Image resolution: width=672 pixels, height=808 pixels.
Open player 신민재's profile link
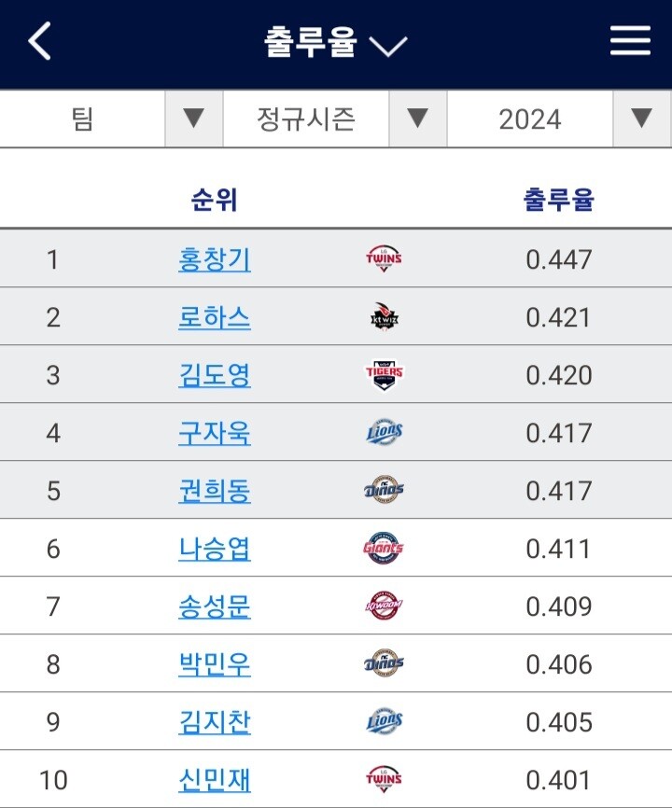[x=215, y=780]
